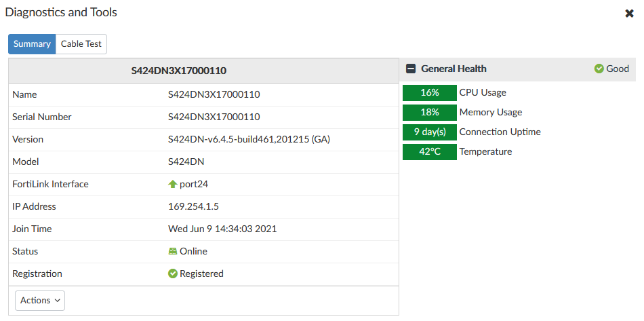
Task: Click the 9 day(s) Connection Uptime bar
Action: point(430,132)
